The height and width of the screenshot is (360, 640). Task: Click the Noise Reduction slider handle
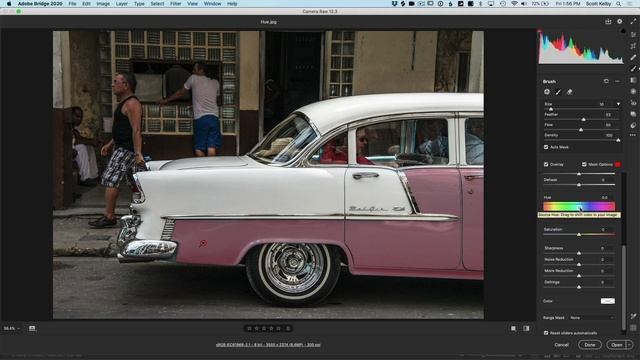pos(579,264)
